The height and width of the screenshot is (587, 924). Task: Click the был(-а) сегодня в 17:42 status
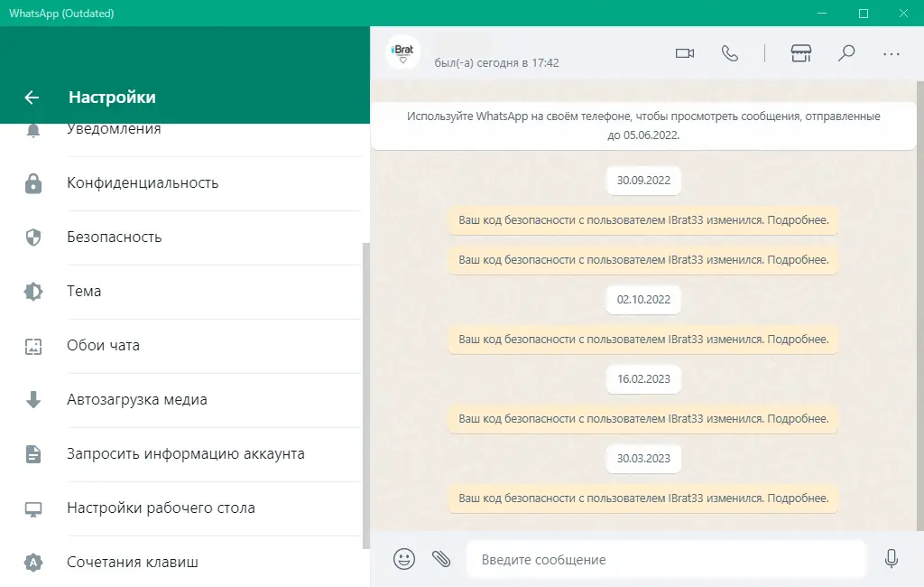click(497, 62)
